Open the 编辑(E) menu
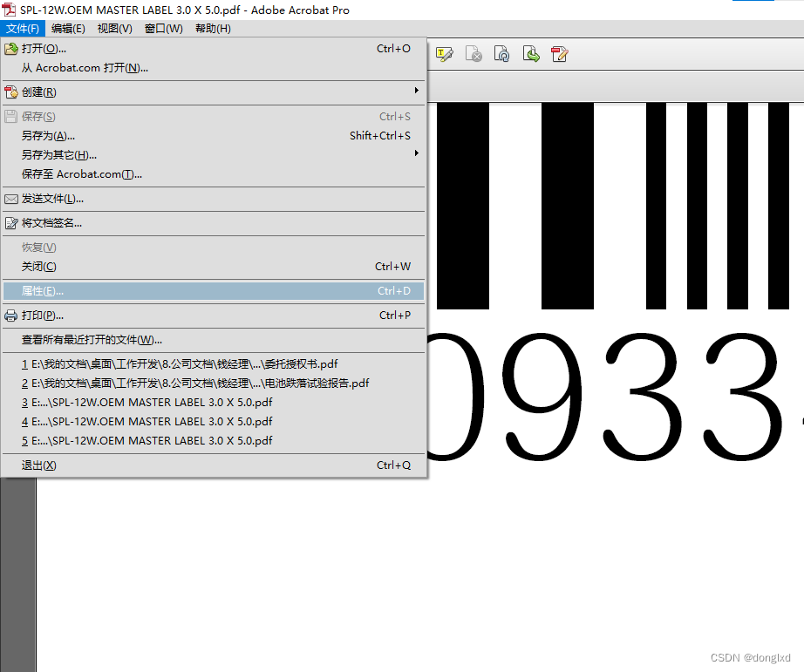The image size is (804, 672). [x=68, y=29]
